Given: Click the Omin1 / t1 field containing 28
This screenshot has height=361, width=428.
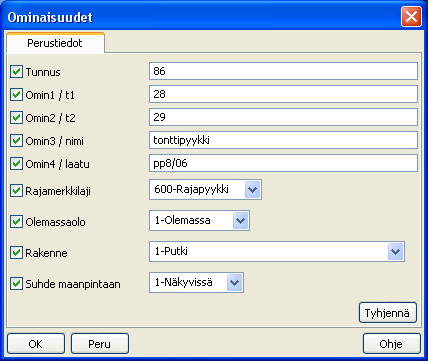Looking at the screenshot, I should pos(283,94).
